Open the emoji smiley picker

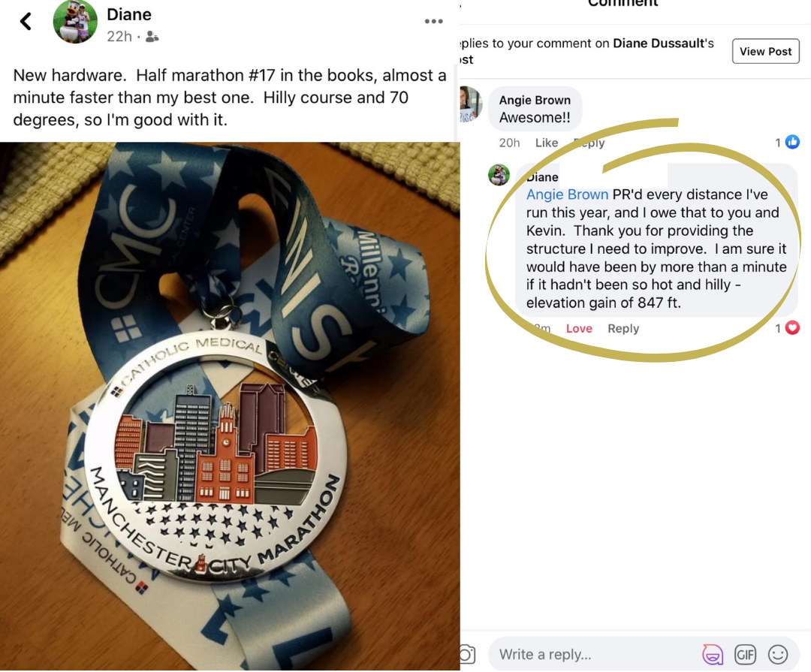[x=778, y=655]
